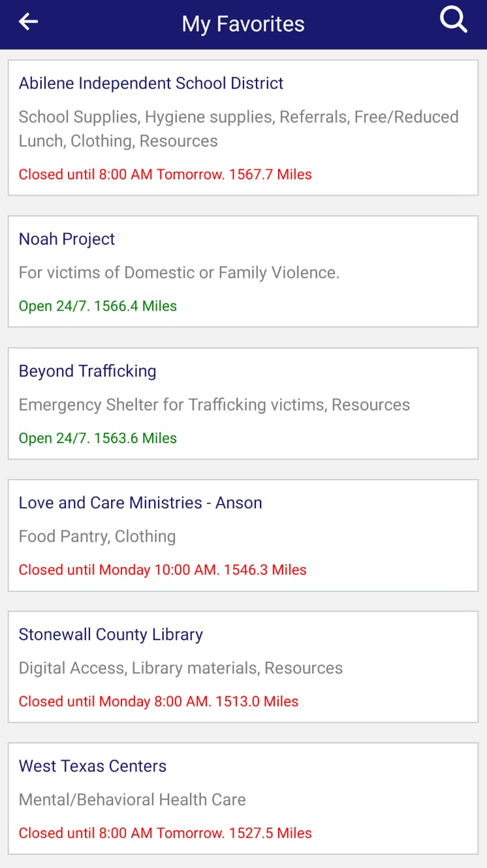The image size is (487, 868).
Task: Open search with magnifying glass icon
Action: click(x=453, y=21)
